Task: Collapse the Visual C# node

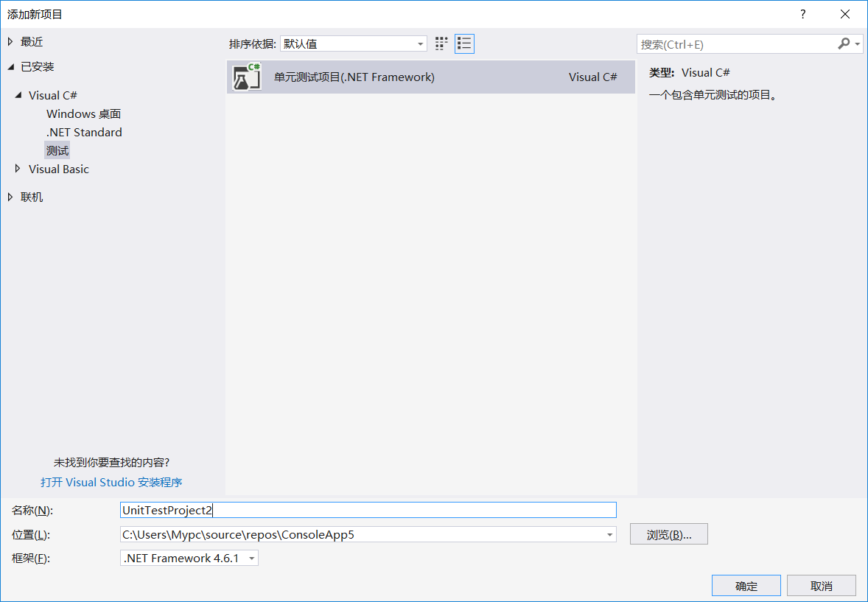Action: coord(18,95)
